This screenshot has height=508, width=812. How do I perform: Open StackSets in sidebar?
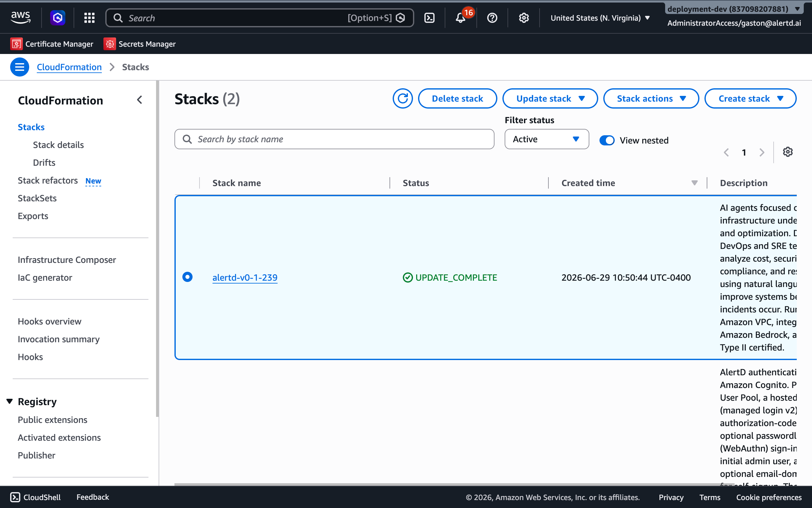coord(37,198)
